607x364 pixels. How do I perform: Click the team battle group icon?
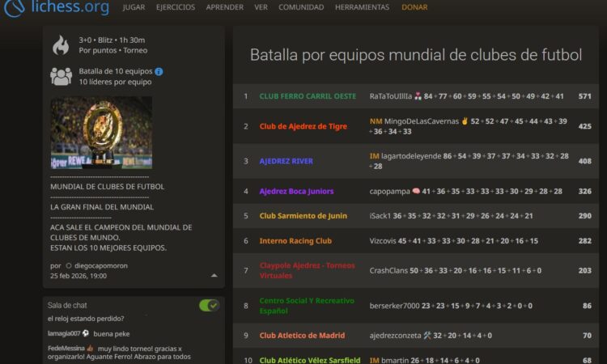(x=61, y=76)
